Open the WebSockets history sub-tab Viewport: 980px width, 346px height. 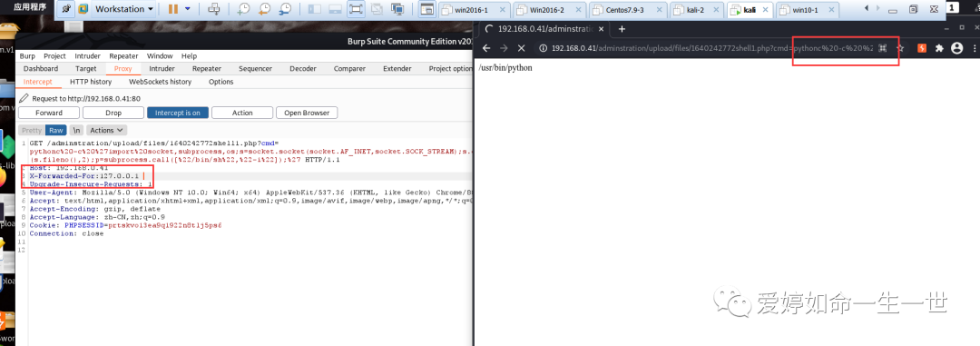(160, 82)
